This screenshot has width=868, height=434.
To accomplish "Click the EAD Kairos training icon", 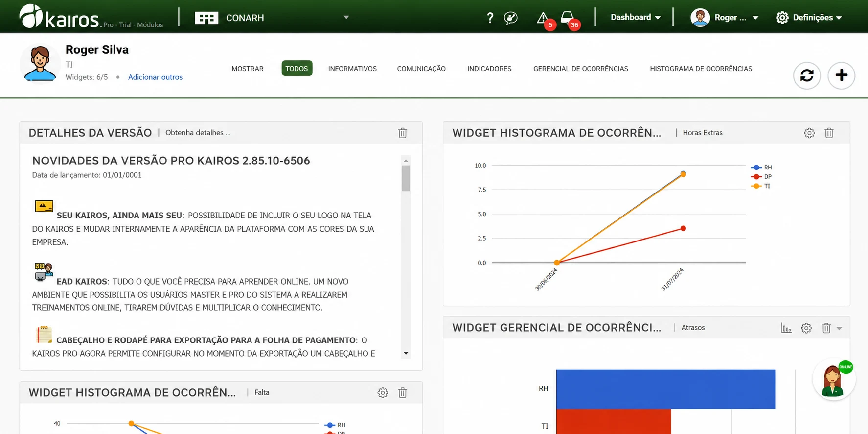I will click(x=44, y=272).
